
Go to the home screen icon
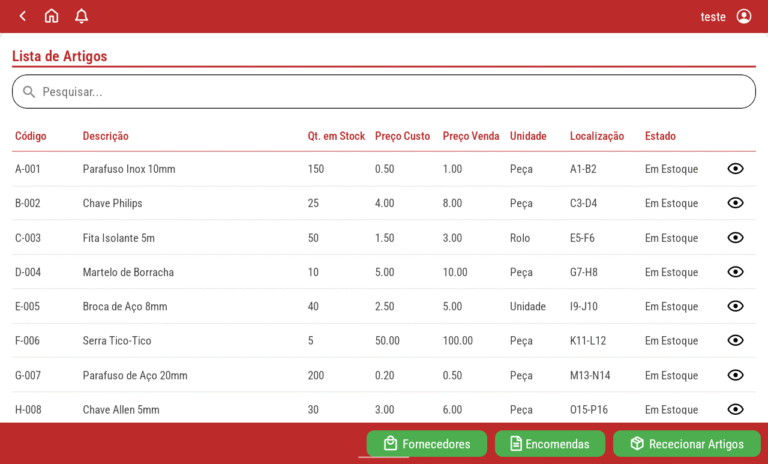point(52,16)
